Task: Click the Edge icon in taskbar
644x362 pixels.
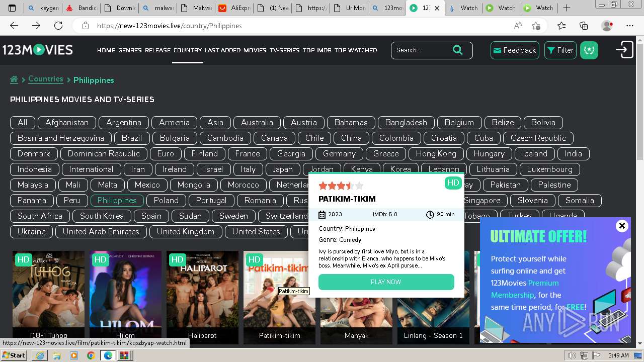Action: coord(108,355)
